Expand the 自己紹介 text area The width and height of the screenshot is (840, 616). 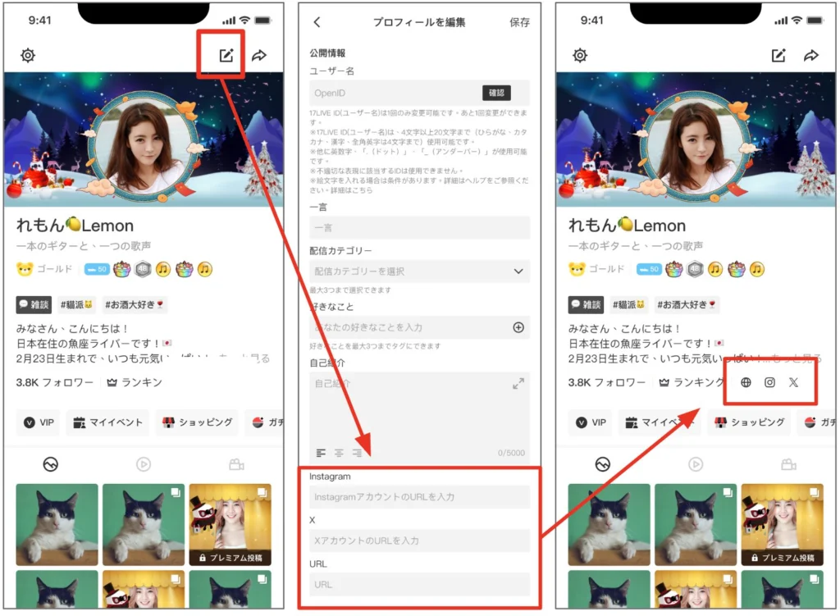pyautogui.click(x=518, y=383)
